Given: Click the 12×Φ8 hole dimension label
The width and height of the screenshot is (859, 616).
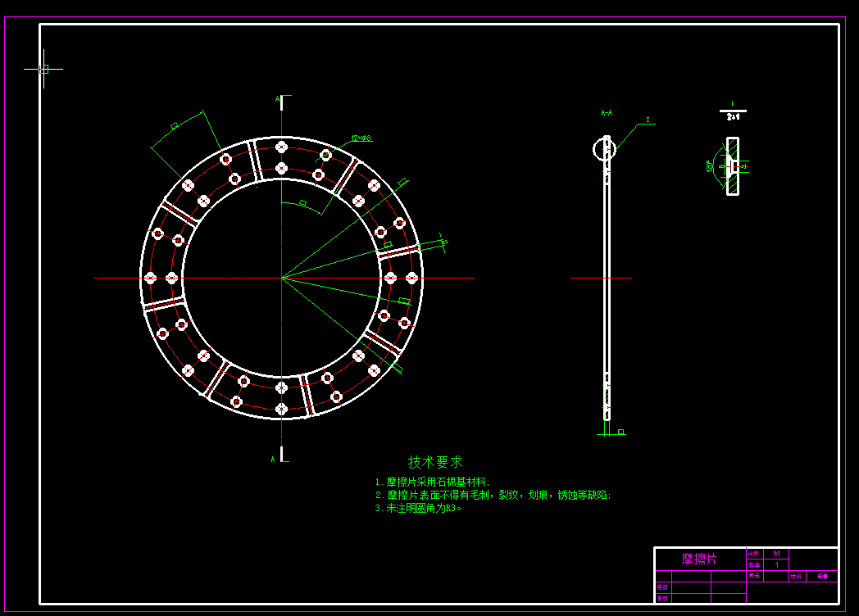Looking at the screenshot, I should 361,138.
